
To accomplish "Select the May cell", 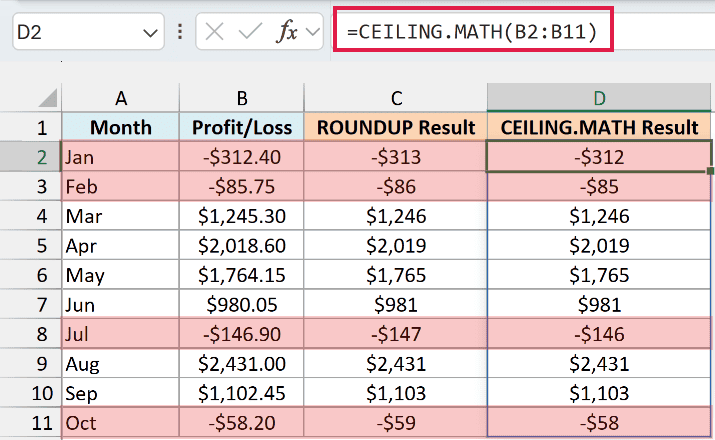I will point(120,275).
